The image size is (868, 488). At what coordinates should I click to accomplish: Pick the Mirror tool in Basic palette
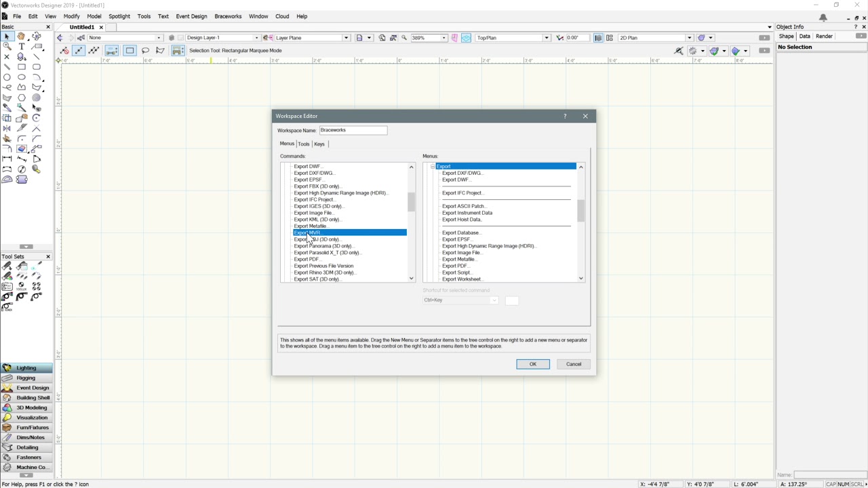click(x=7, y=128)
